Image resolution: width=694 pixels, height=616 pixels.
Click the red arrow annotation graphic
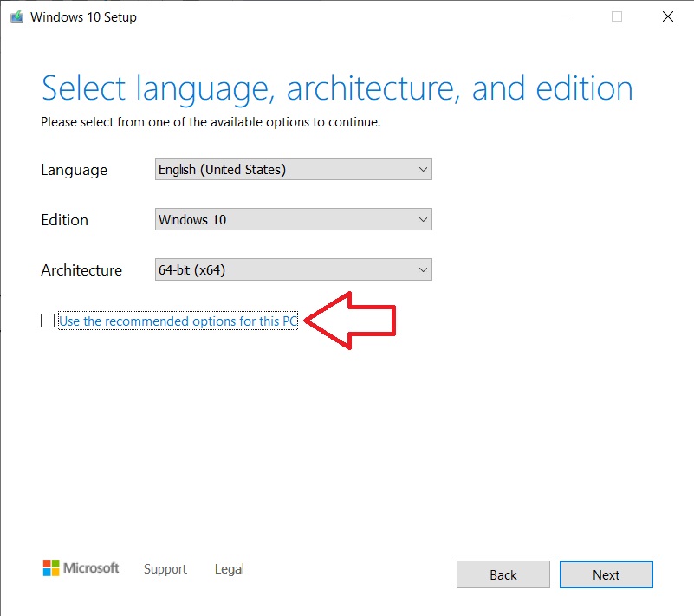pyautogui.click(x=353, y=321)
